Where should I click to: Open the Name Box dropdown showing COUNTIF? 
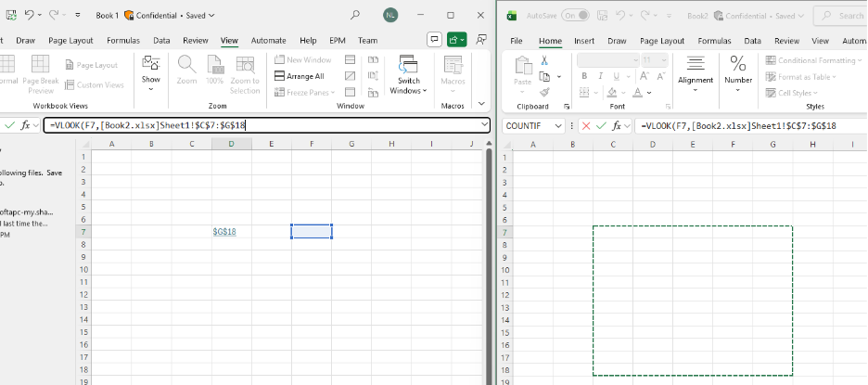pyautogui.click(x=558, y=126)
